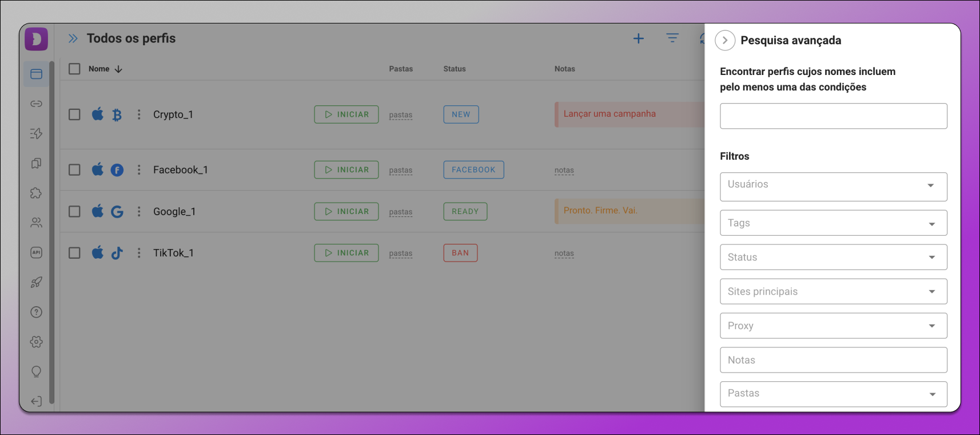Click the pastas link for Crypto_1
Viewport: 980px width, 435px height.
401,115
